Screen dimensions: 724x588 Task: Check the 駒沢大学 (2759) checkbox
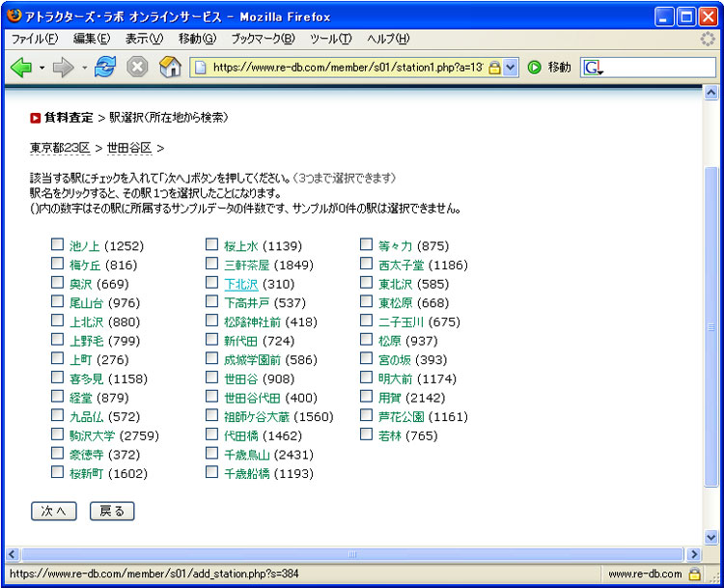[x=57, y=434]
